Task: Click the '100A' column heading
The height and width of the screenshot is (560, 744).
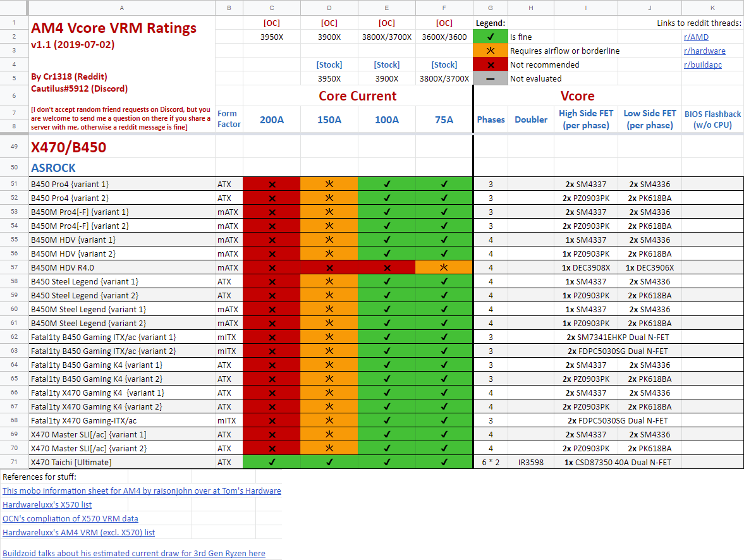Action: click(x=387, y=119)
